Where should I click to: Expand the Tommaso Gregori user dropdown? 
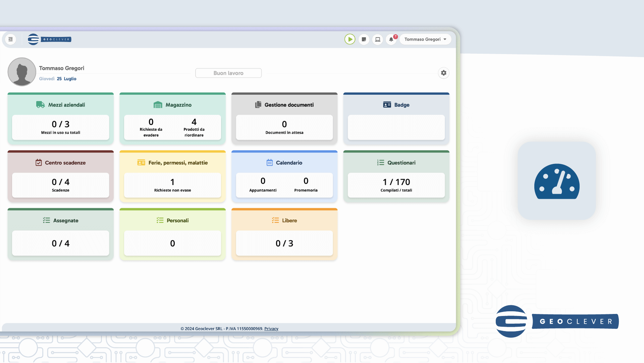[x=425, y=39]
